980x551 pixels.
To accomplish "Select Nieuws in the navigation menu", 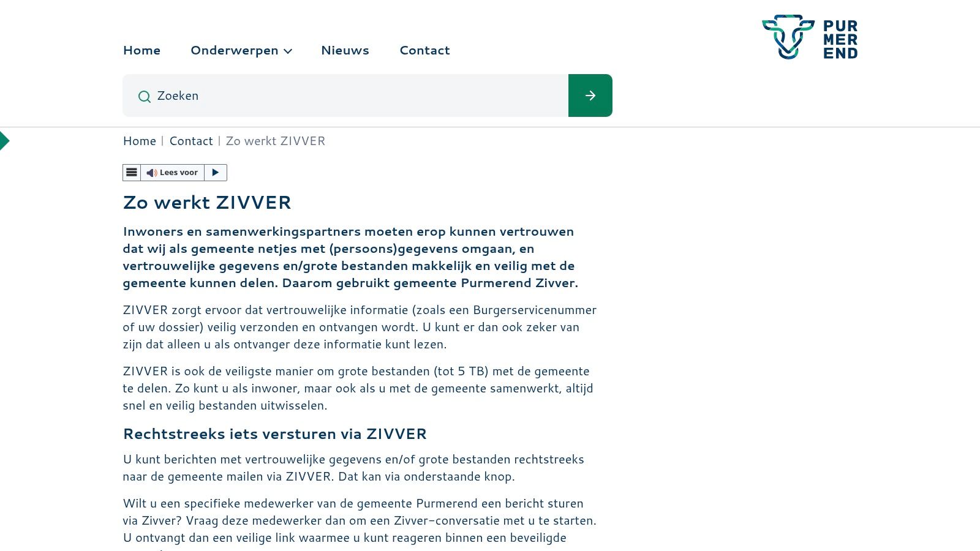I will [345, 50].
